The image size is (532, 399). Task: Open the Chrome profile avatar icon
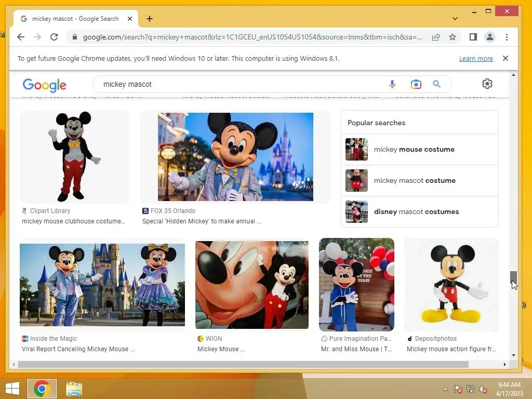tap(489, 37)
